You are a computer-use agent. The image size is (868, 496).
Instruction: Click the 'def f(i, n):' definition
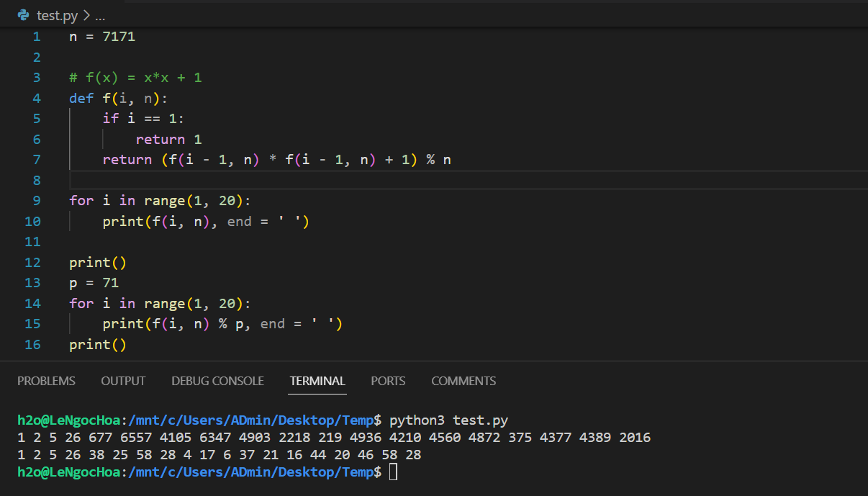[119, 98]
